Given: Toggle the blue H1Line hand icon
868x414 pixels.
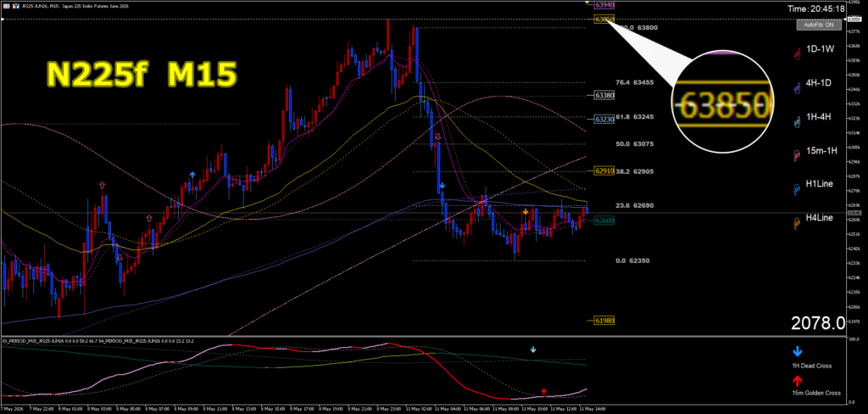Looking at the screenshot, I should [x=797, y=189].
